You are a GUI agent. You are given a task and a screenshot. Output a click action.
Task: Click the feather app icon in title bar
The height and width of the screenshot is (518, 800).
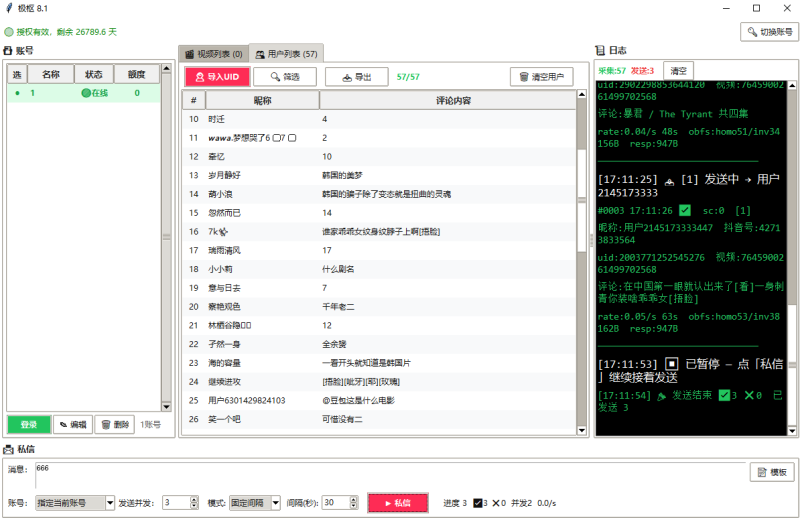9,8
